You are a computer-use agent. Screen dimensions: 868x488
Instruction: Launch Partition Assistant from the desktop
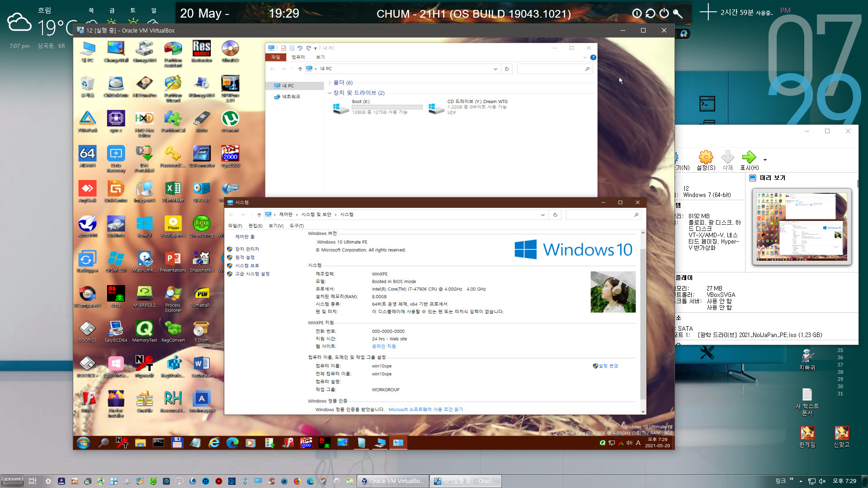click(x=173, y=54)
